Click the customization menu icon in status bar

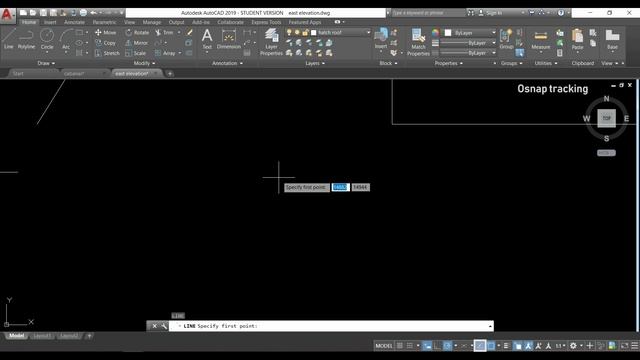click(634, 346)
